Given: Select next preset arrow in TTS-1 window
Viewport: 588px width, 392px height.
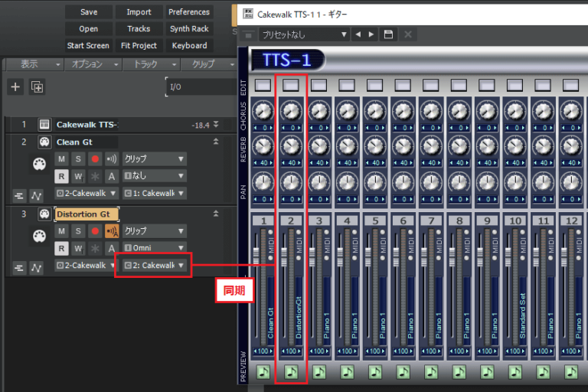Looking at the screenshot, I should [x=372, y=34].
